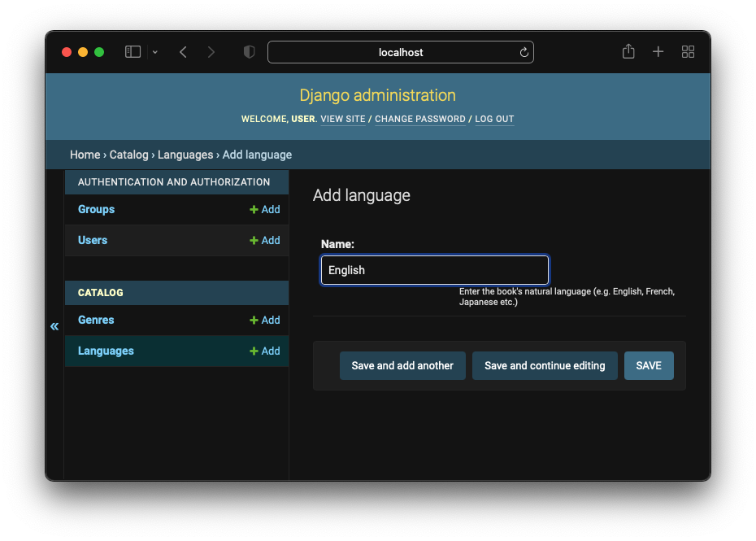Open the CATALOG section header
This screenshot has width=756, height=541.
pyautogui.click(x=100, y=292)
